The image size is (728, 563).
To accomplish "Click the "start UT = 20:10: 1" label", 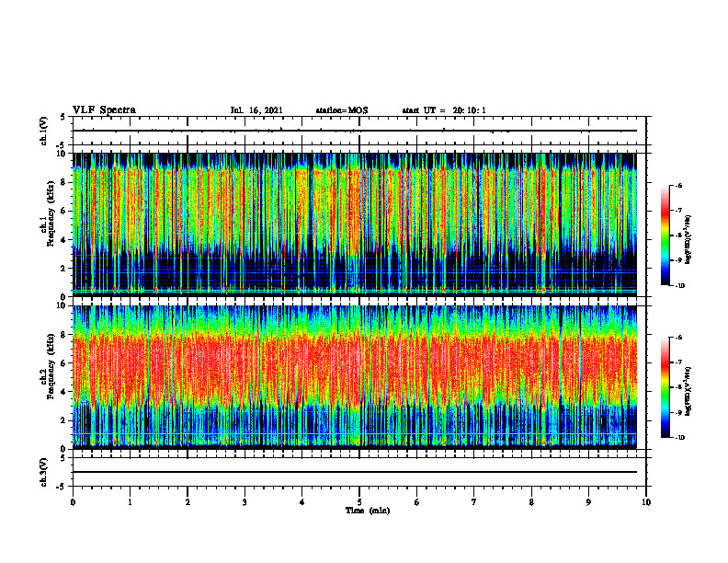I will click(444, 110).
